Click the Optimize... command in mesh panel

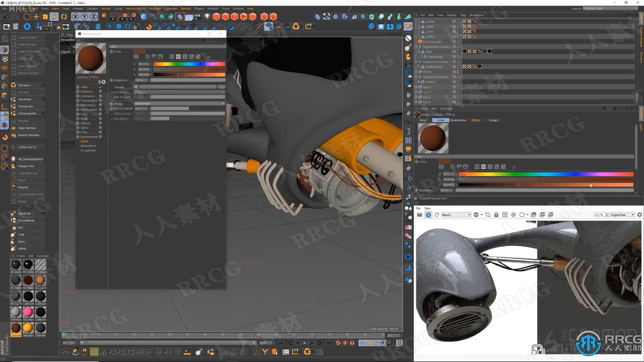click(27, 85)
